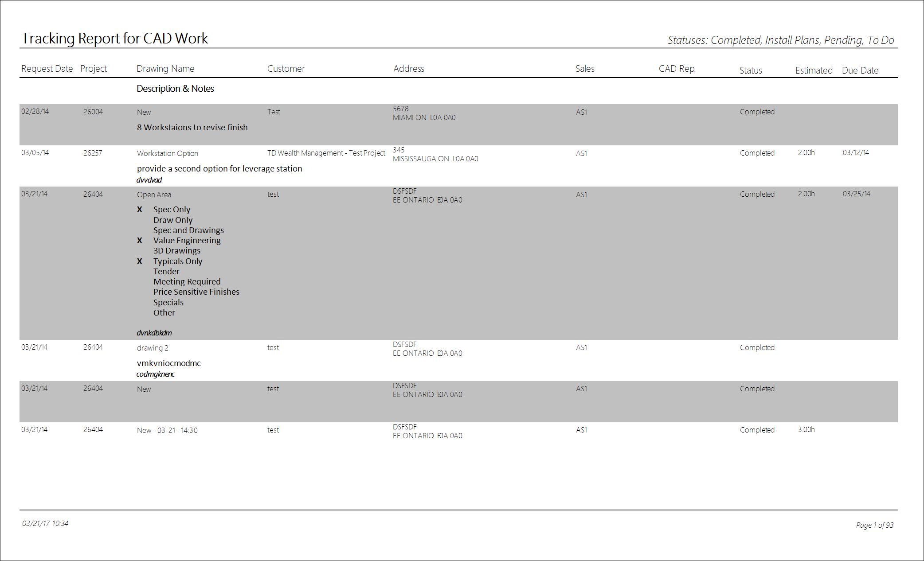Click the Customer column header
The width and height of the screenshot is (924, 561).
286,69
